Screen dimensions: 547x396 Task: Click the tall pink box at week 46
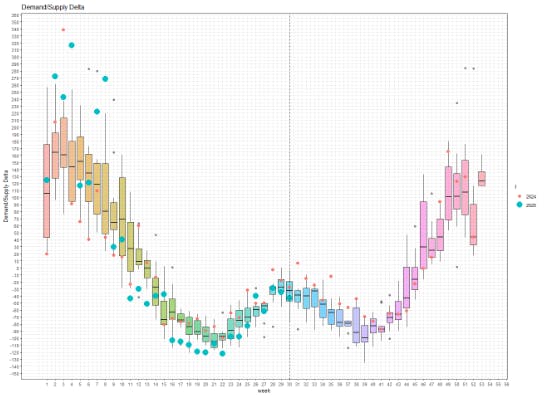423,235
